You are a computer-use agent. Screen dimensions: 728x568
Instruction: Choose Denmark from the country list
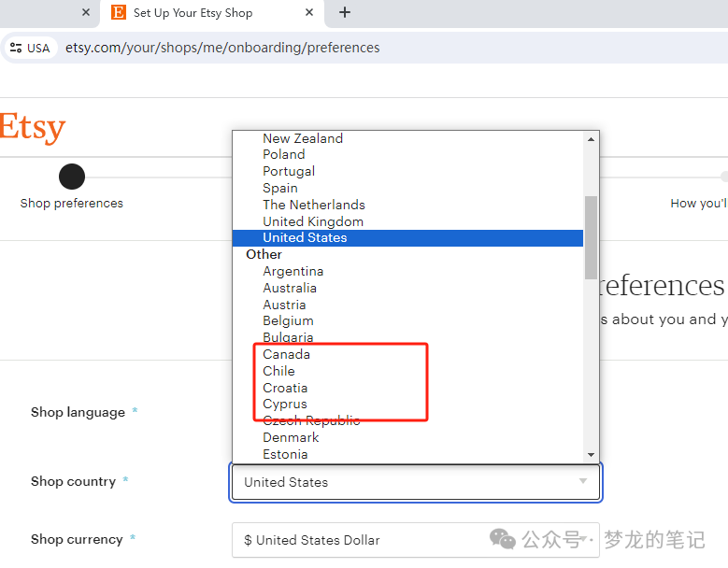click(x=291, y=437)
